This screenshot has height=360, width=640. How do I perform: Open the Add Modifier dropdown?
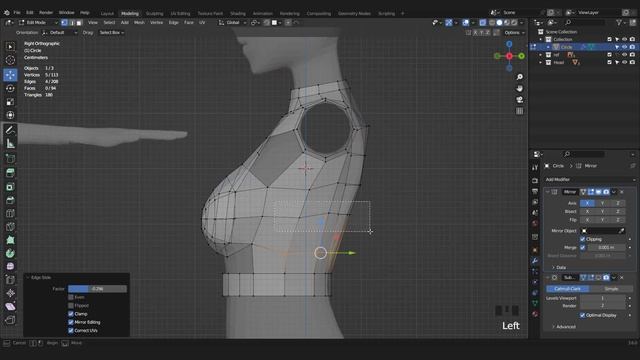click(x=590, y=180)
